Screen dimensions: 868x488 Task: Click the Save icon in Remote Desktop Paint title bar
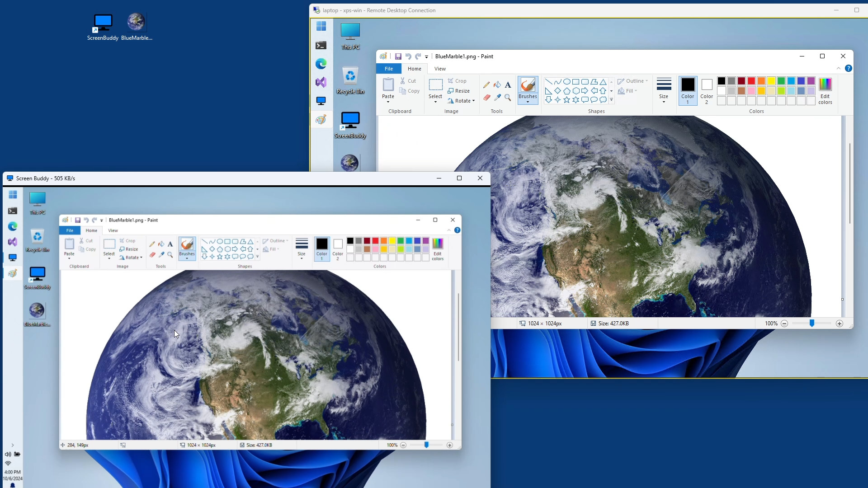pyautogui.click(x=398, y=56)
